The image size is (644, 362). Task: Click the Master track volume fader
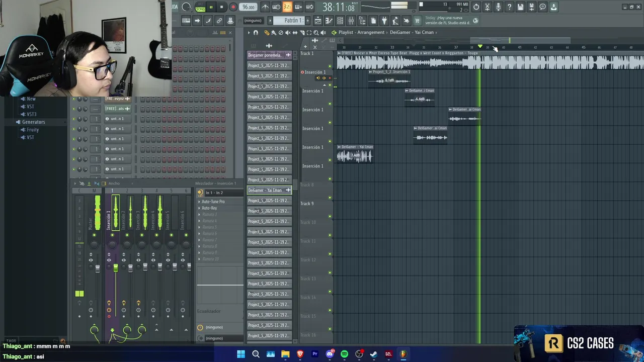point(98,268)
